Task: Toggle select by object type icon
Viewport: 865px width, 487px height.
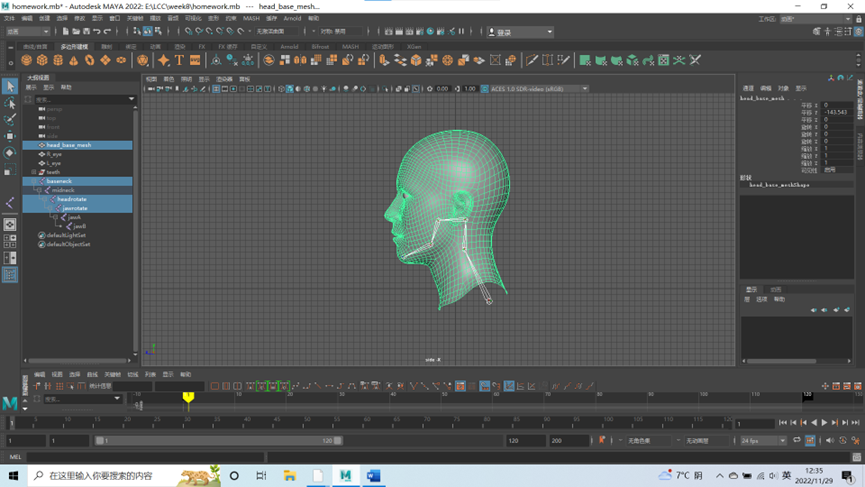Action: pyautogui.click(x=147, y=31)
